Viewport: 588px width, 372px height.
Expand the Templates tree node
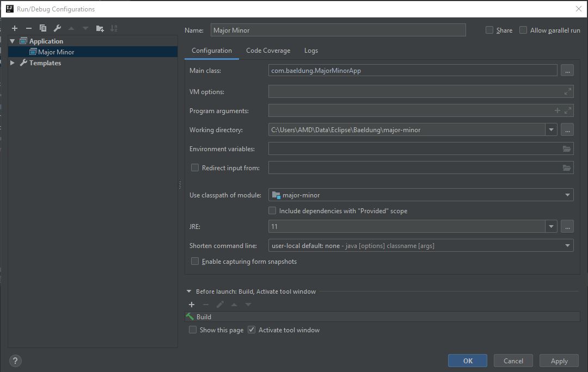coord(13,63)
